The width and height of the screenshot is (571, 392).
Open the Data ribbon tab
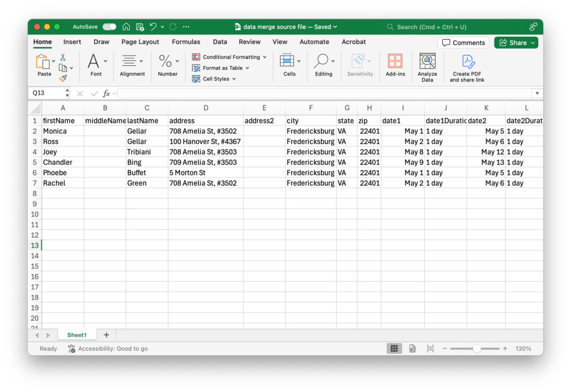[x=220, y=42]
